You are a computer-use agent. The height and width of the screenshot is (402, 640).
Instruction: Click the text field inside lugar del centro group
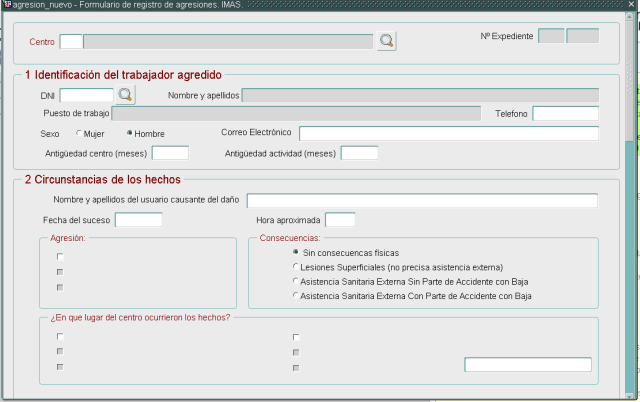pos(528,364)
